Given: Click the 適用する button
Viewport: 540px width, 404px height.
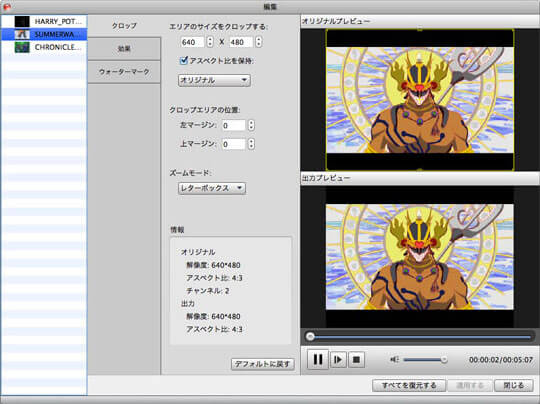Looking at the screenshot, I should [470, 385].
